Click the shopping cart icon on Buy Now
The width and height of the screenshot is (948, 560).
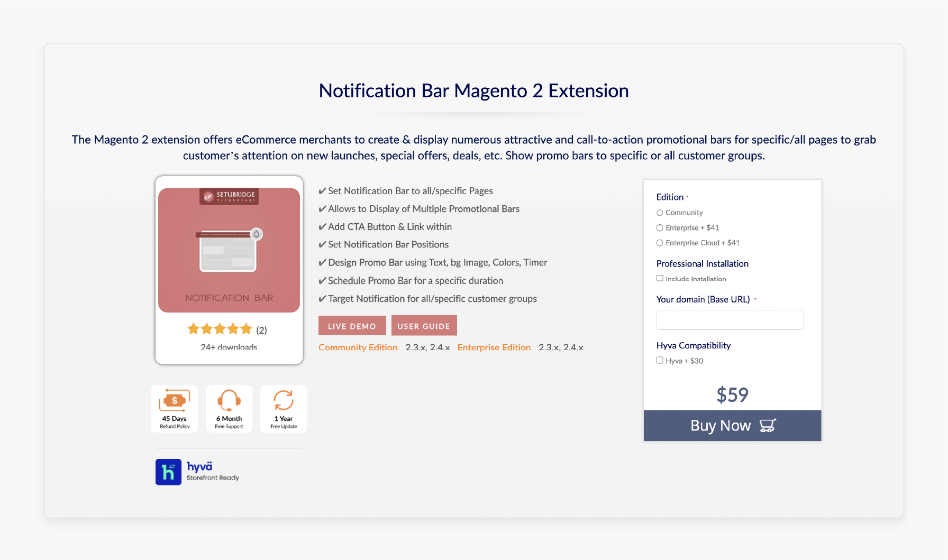click(767, 426)
